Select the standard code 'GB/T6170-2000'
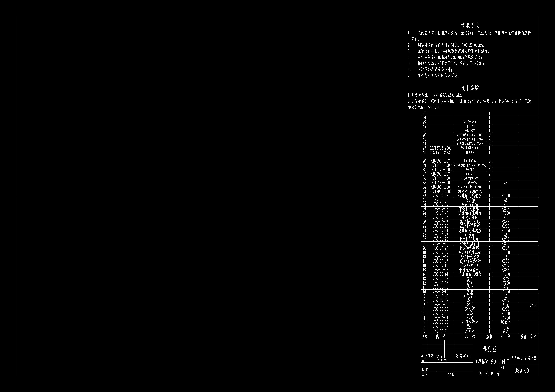 (440, 170)
